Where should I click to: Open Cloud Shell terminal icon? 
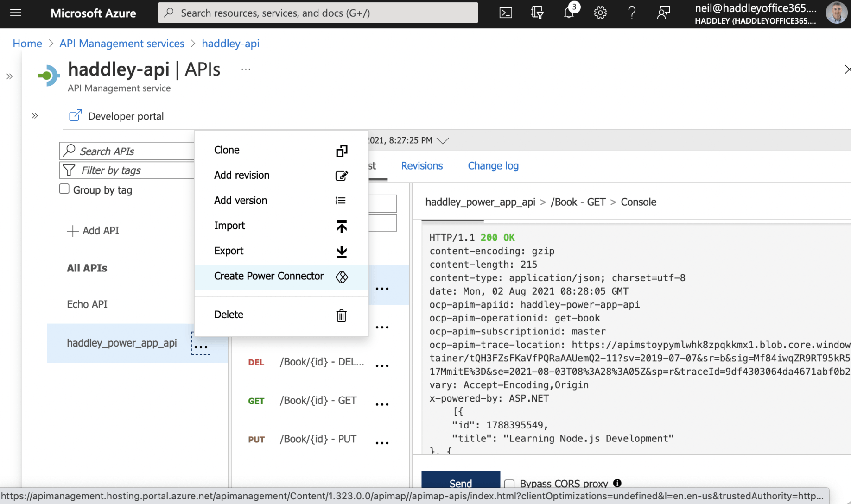tap(506, 13)
